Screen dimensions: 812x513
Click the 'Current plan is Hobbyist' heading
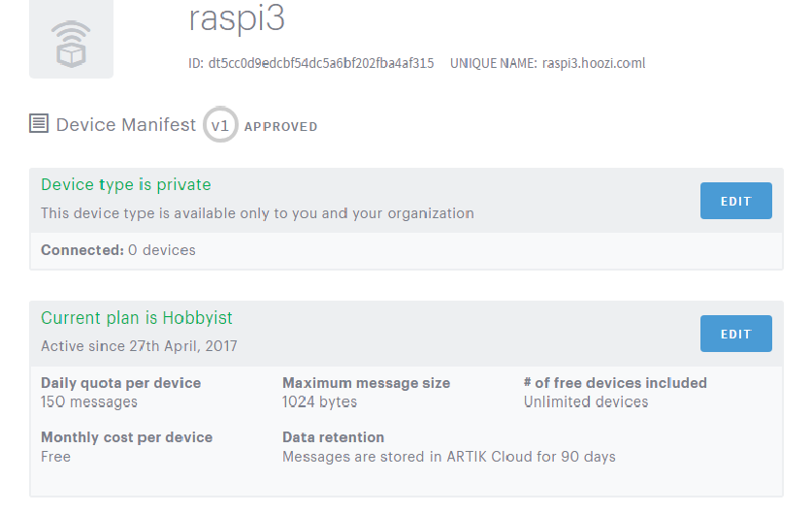[x=137, y=318]
